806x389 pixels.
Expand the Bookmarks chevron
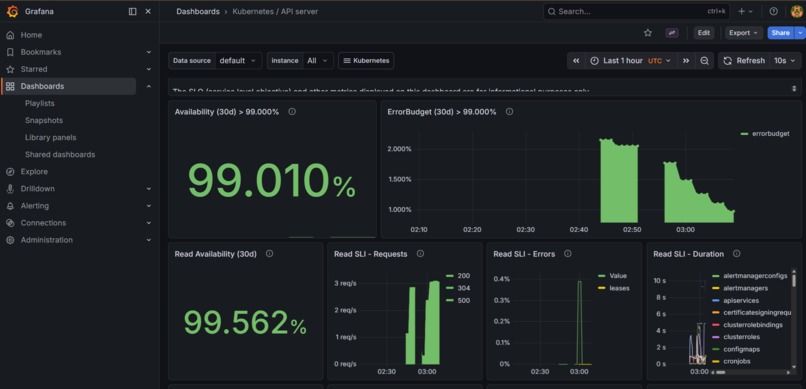[149, 52]
